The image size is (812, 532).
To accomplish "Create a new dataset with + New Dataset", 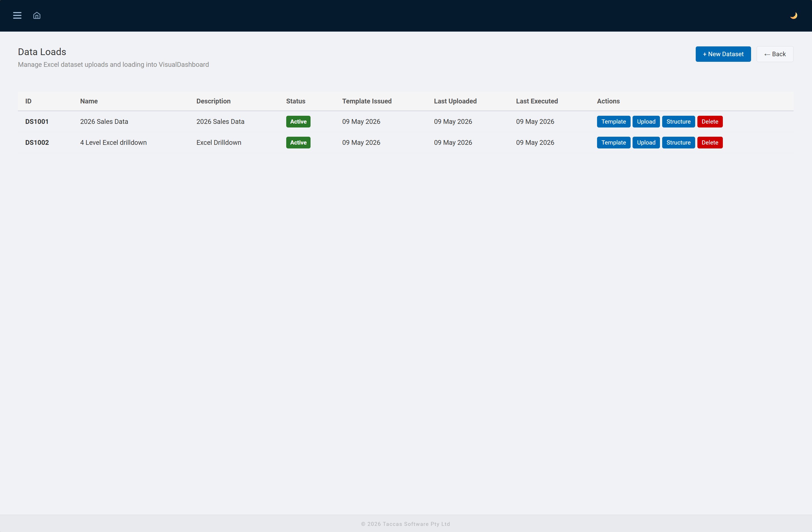I will tap(723, 54).
